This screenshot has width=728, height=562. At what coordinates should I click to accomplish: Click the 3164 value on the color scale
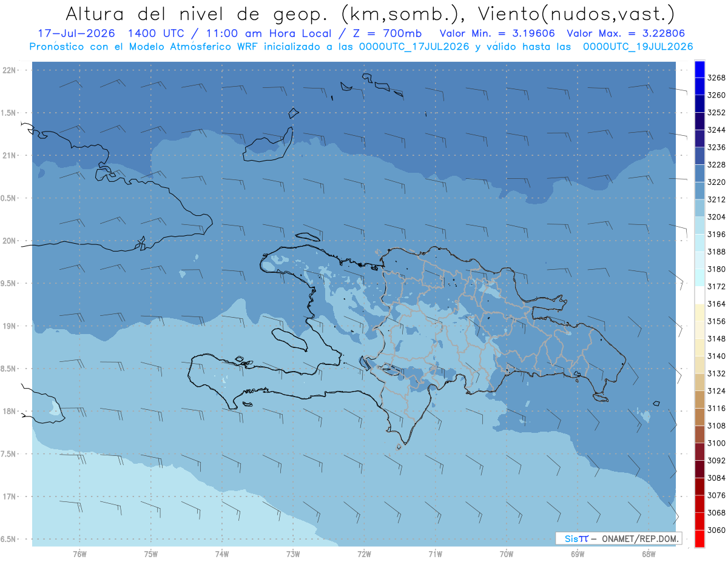tap(716, 304)
